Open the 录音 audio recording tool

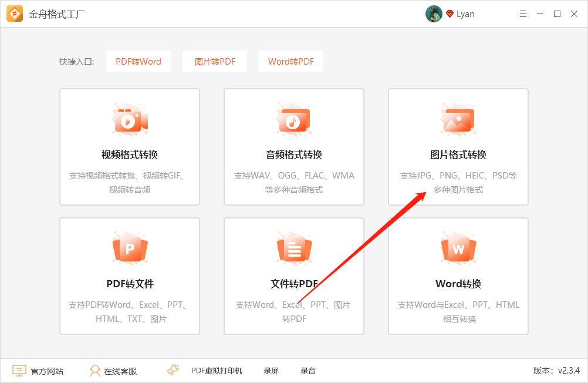click(x=308, y=371)
